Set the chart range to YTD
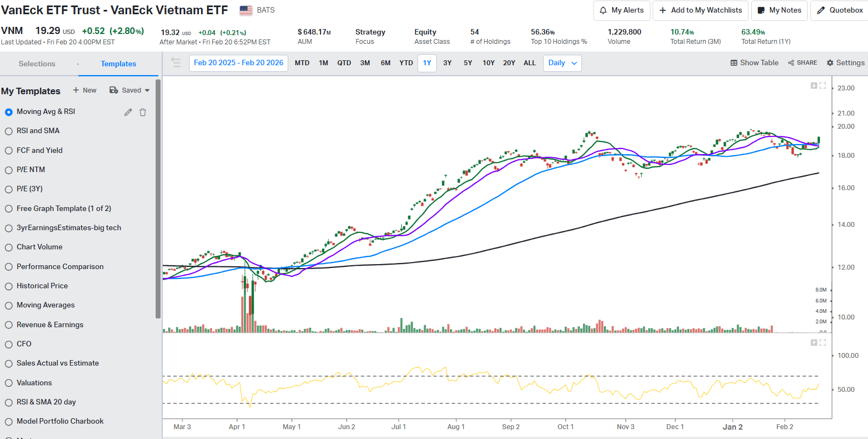Viewport: 868px width, 439px height. pos(406,63)
